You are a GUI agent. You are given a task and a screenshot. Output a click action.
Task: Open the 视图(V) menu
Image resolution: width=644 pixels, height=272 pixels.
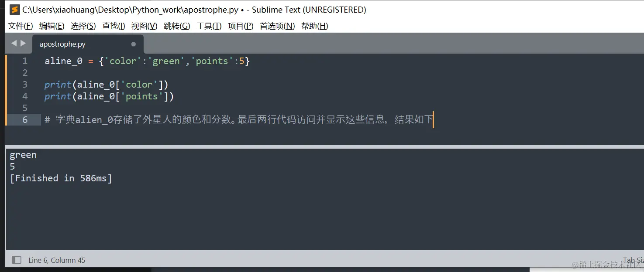point(145,26)
